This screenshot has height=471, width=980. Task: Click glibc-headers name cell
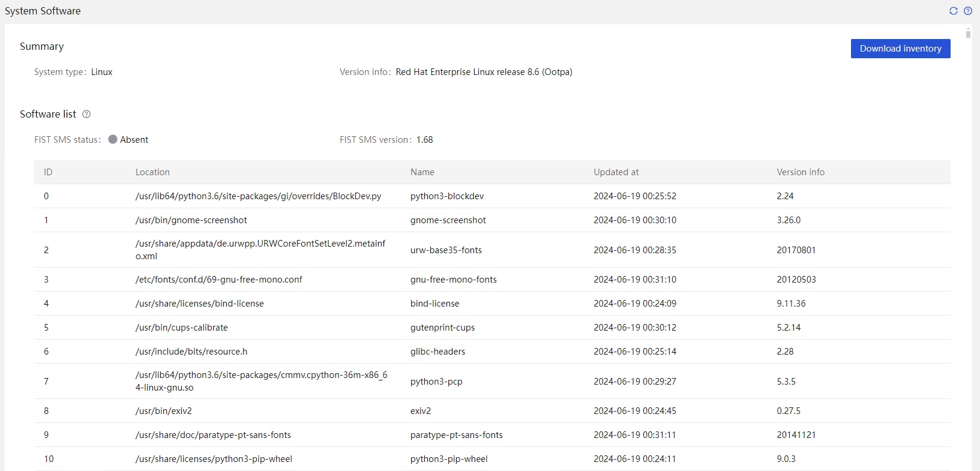coord(437,352)
